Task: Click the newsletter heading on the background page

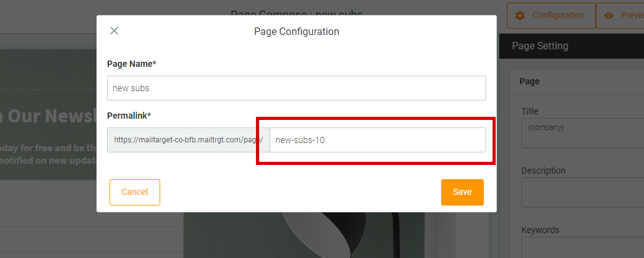Action: [x=48, y=116]
